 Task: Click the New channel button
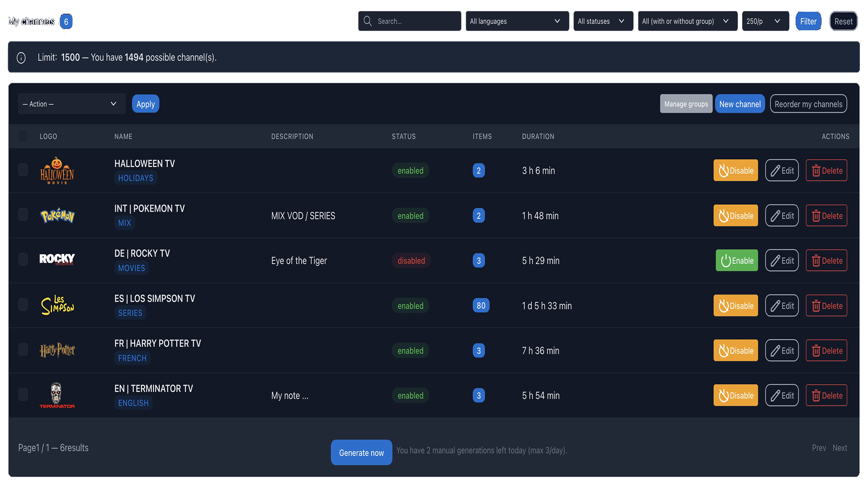coord(740,104)
